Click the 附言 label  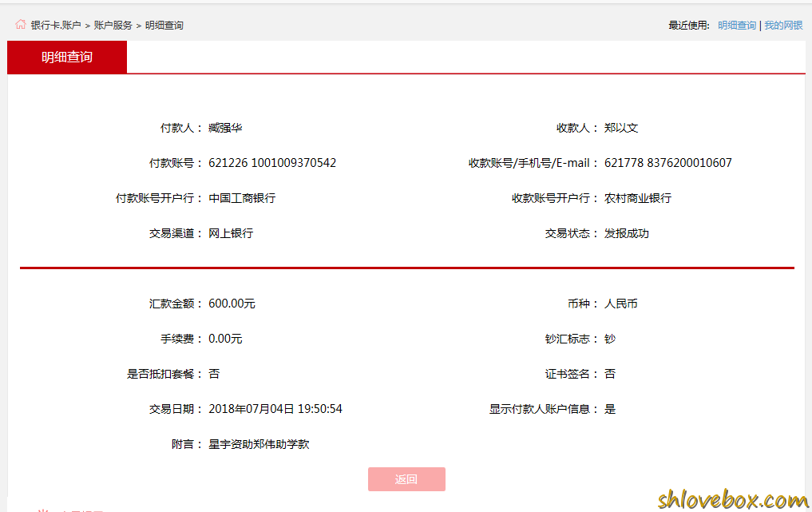point(186,445)
